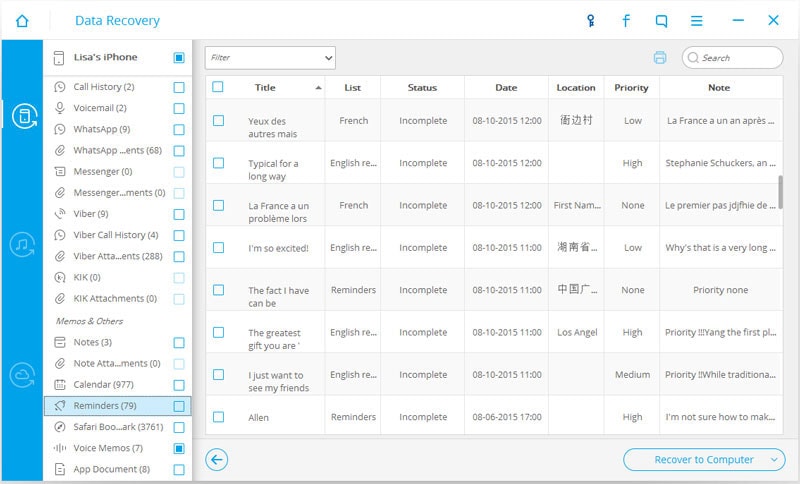The image size is (800, 484).
Task: Sort by Title using the sort arrow
Action: pyautogui.click(x=318, y=88)
